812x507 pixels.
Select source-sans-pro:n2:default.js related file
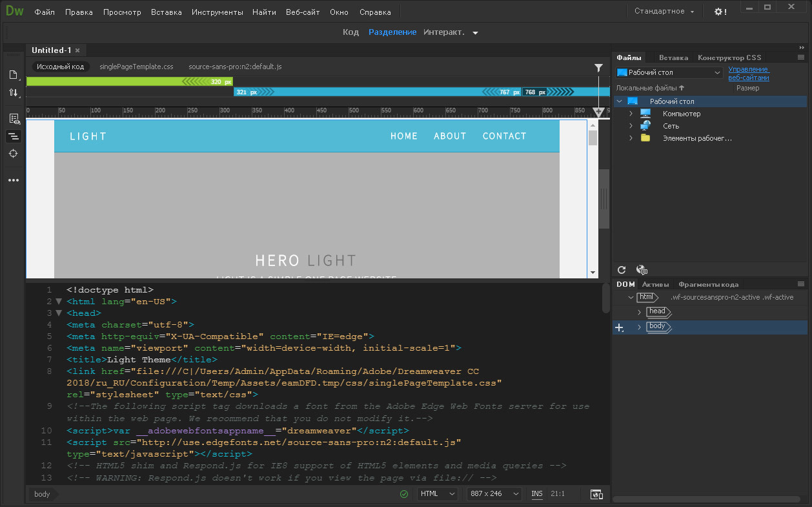235,67
